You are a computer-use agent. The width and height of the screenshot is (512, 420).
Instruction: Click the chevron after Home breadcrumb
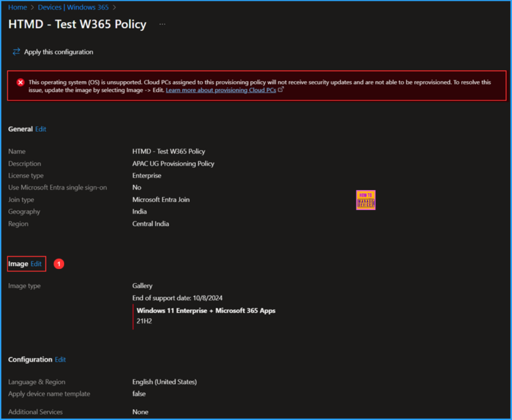pyautogui.click(x=32, y=7)
